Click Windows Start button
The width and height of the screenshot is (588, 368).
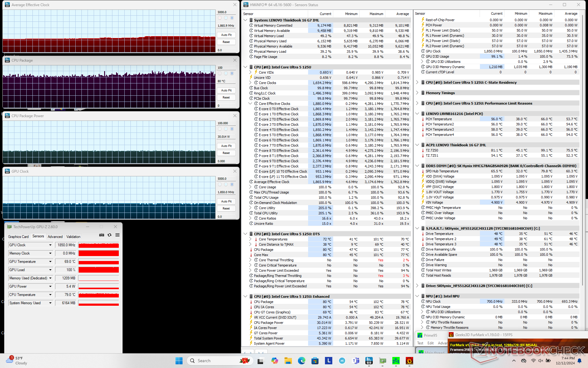click(179, 361)
